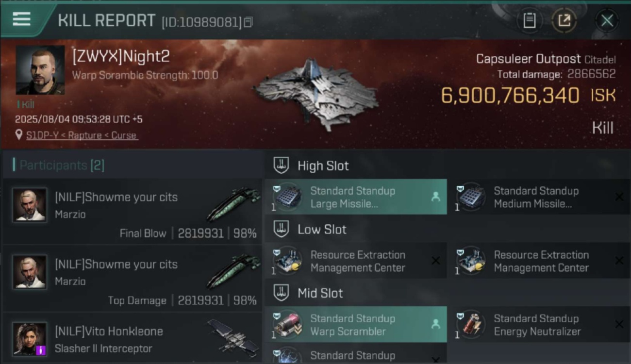This screenshot has height=364, width=631.
Task: Open the clipboard copy report icon
Action: 529,20
